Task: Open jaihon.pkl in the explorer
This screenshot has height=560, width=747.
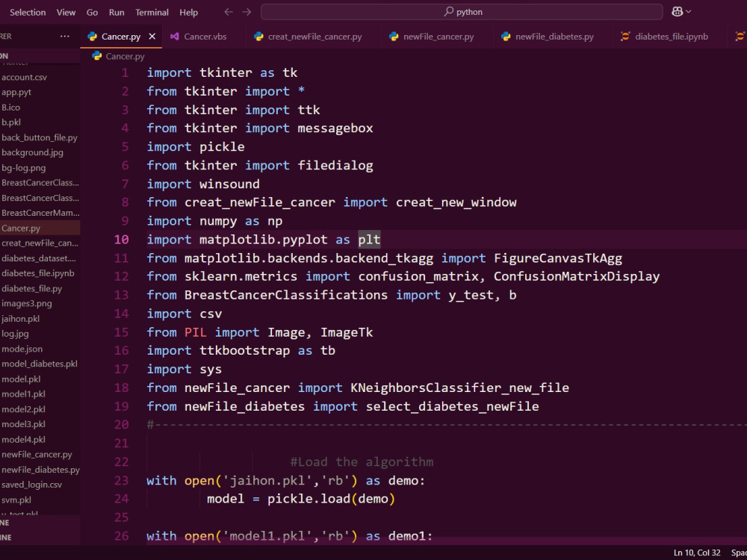Action: 20,319
